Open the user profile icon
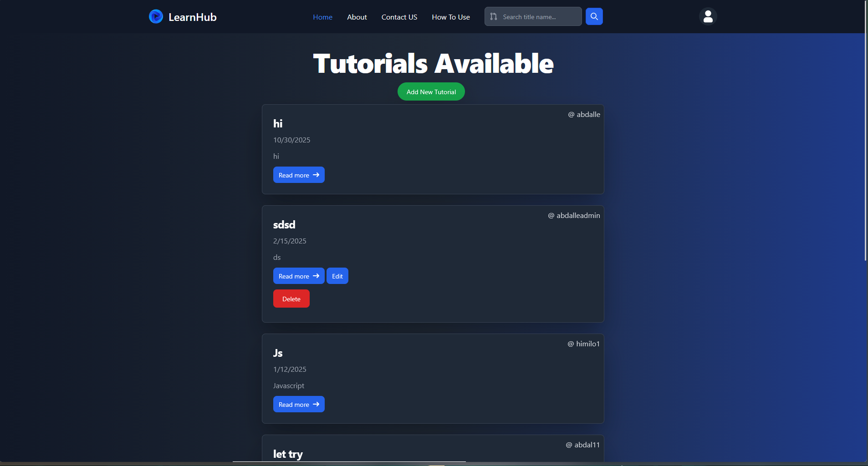 [x=707, y=16]
